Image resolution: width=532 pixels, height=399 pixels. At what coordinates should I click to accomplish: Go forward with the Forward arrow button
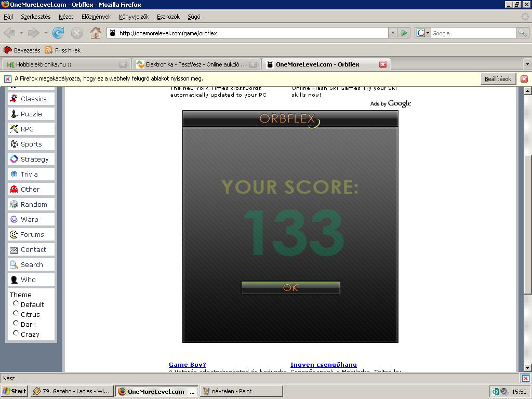click(x=34, y=33)
